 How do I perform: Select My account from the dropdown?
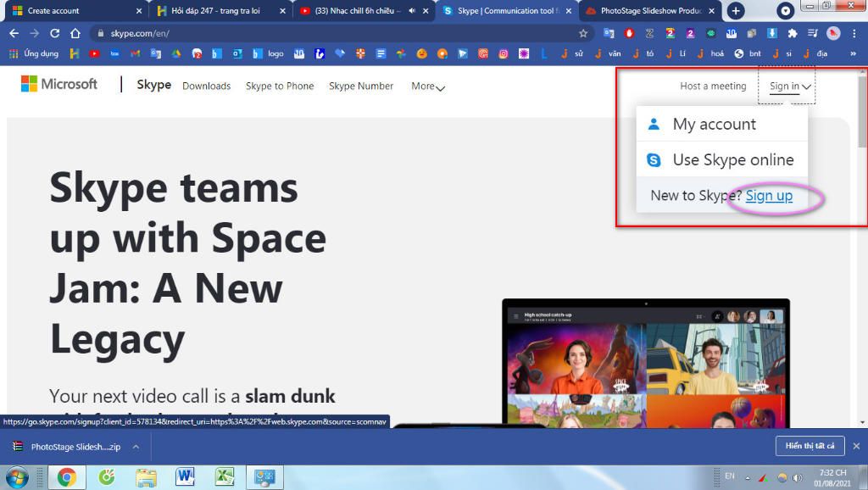tap(722, 124)
